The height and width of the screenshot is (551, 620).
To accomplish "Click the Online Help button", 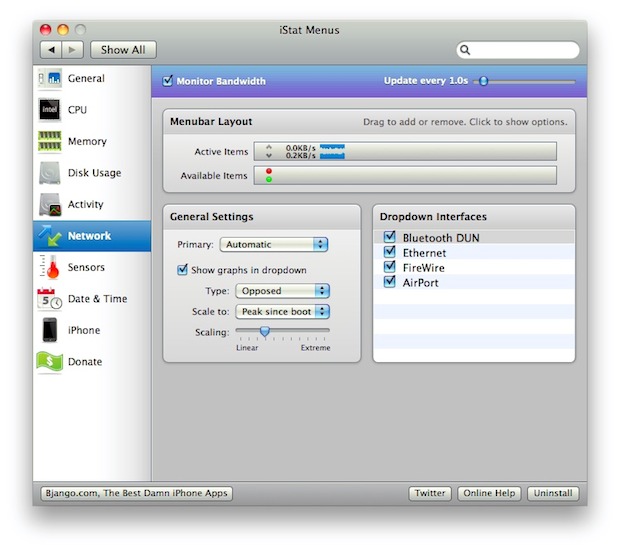I will [x=489, y=493].
